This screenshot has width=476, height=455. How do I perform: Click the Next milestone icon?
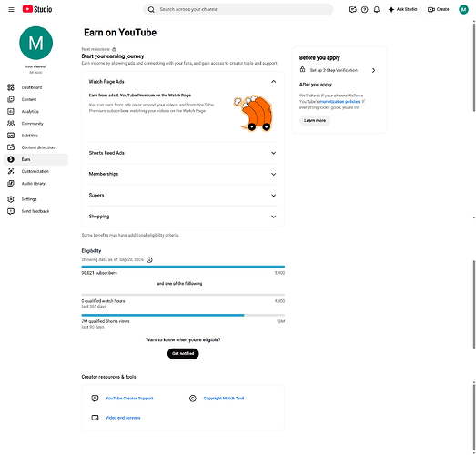point(114,49)
